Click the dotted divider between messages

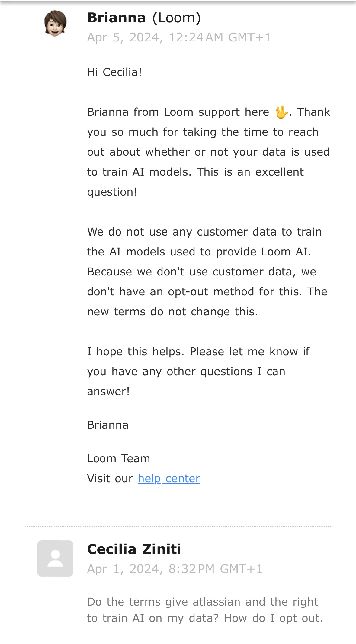point(178,526)
